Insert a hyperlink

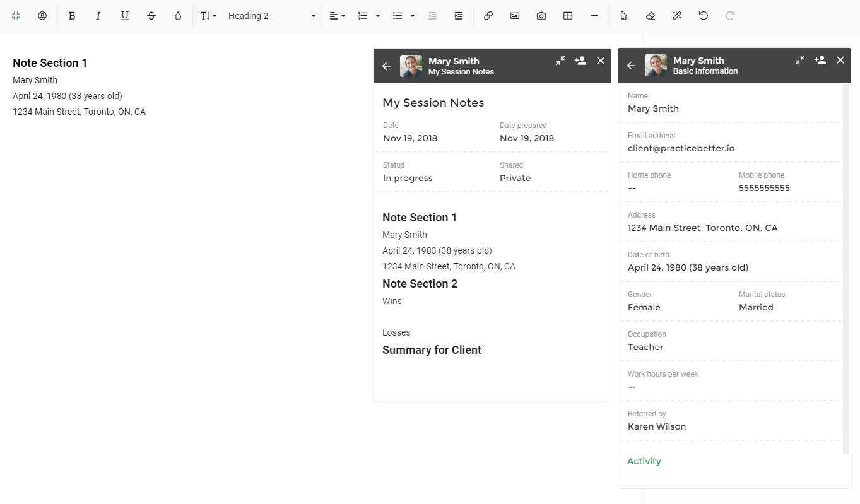tap(488, 16)
